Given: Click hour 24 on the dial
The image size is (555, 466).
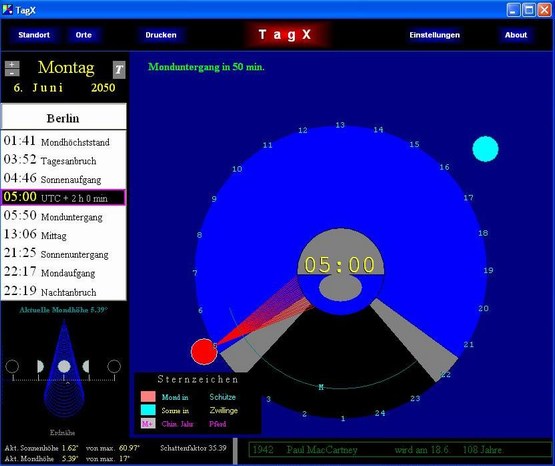Looking at the screenshot, I should pyautogui.click(x=380, y=413).
